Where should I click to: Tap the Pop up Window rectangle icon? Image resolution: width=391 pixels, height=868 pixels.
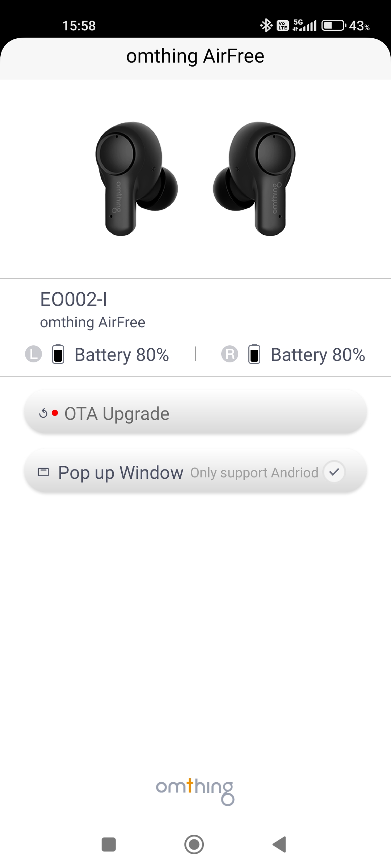43,472
